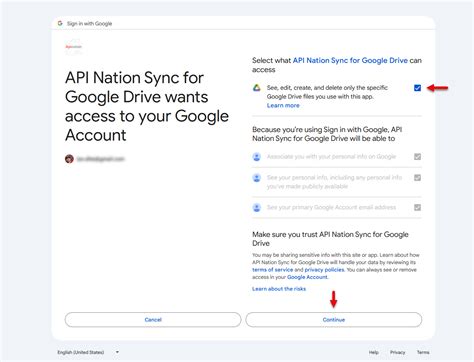Click the API Nation logo
Viewport: 474px width, 362px height.
pyautogui.click(x=74, y=47)
